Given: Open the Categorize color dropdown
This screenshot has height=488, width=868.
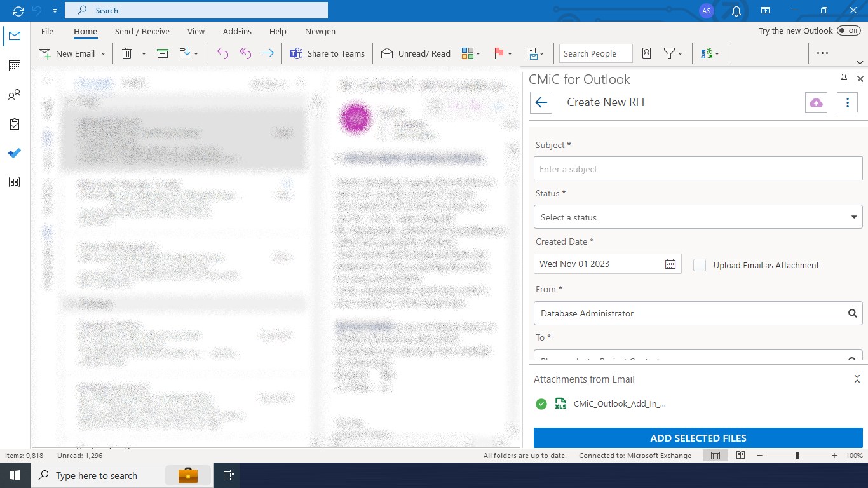Looking at the screenshot, I should (x=471, y=53).
